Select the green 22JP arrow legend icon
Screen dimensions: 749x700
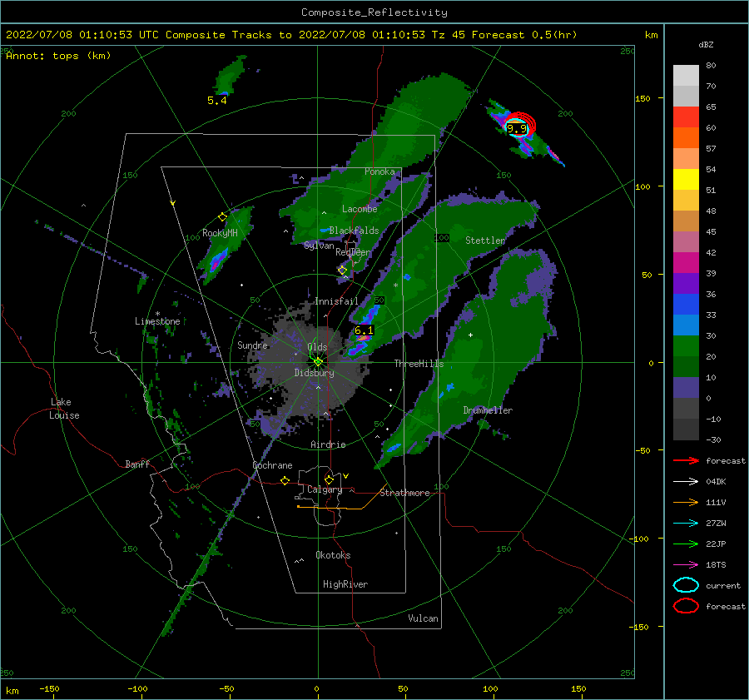pos(686,544)
